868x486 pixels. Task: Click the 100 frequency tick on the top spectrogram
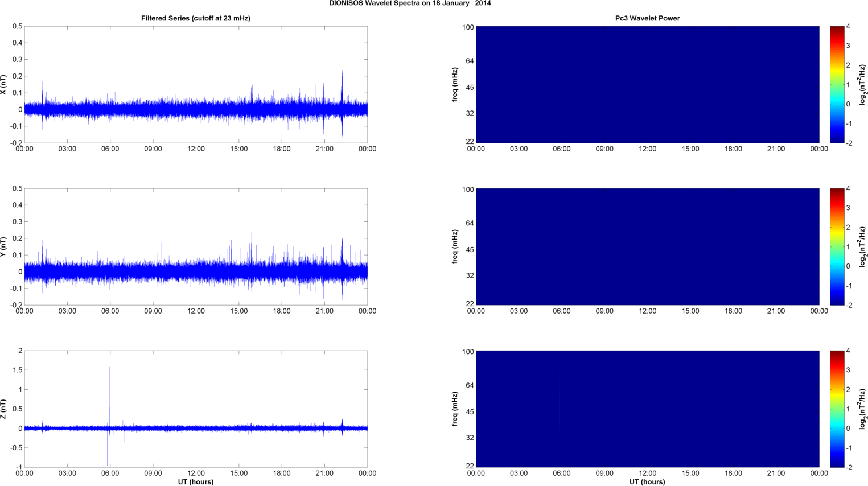468,27
